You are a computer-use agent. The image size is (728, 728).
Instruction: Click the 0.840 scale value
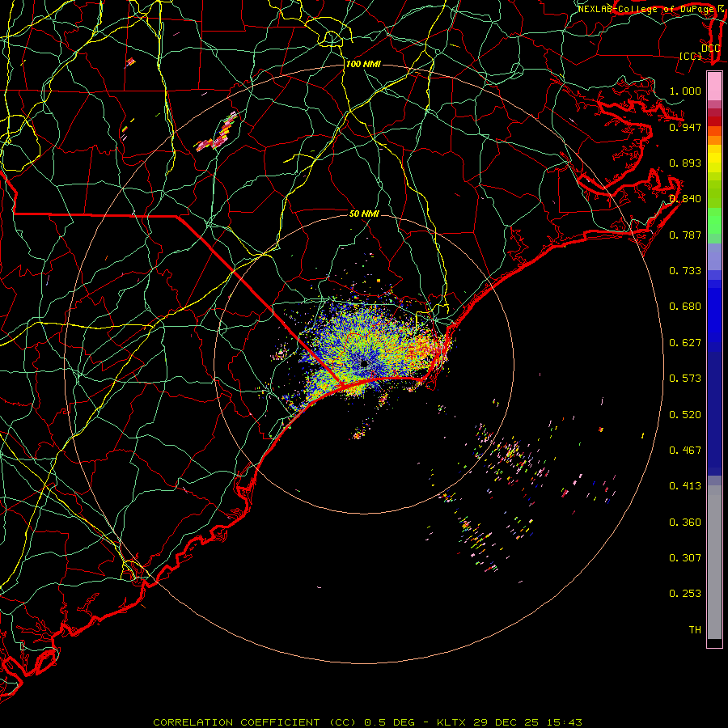(685, 199)
